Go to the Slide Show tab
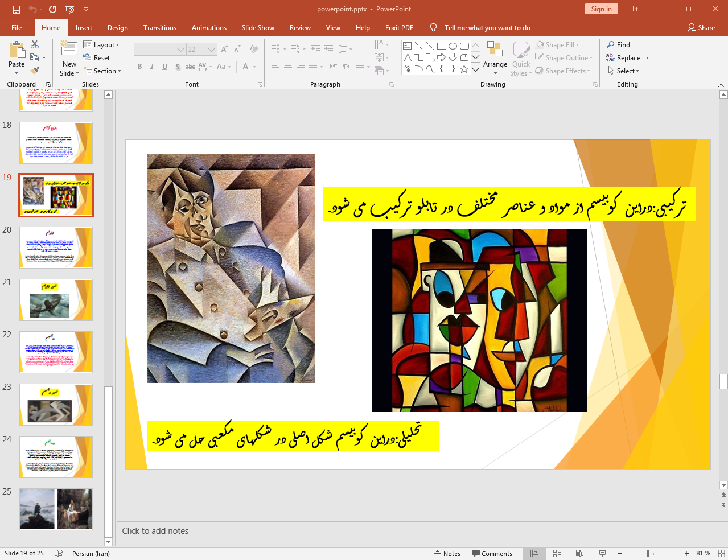The height and width of the screenshot is (560, 728). pyautogui.click(x=258, y=28)
